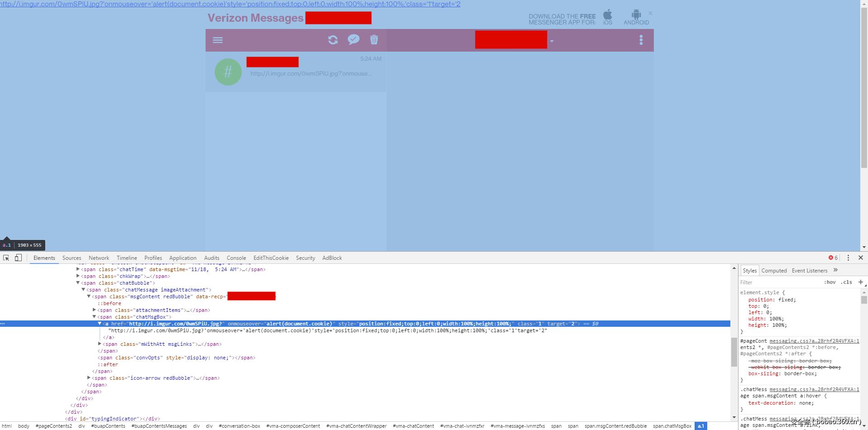Screen dimensions: 868x430
Task: Toggle the device emulation mode in DevTools
Action: (18, 258)
